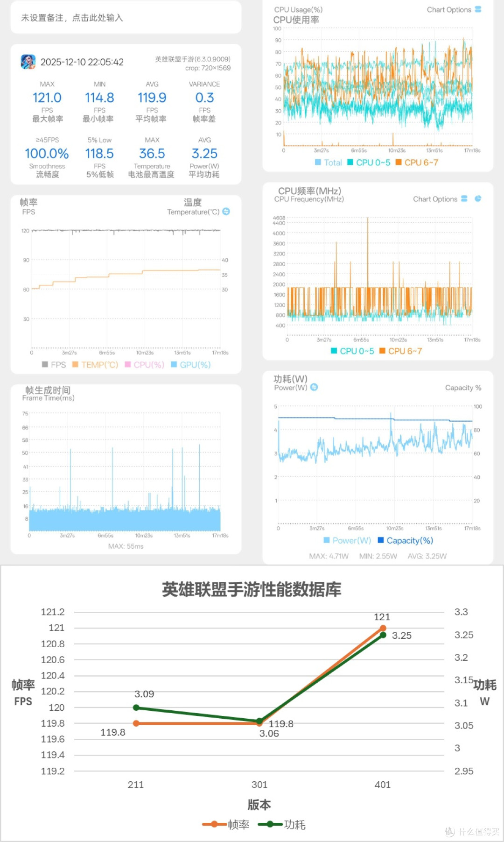Toggle 帧率 series in bottom chart legend
504x842 pixels.
226,825
